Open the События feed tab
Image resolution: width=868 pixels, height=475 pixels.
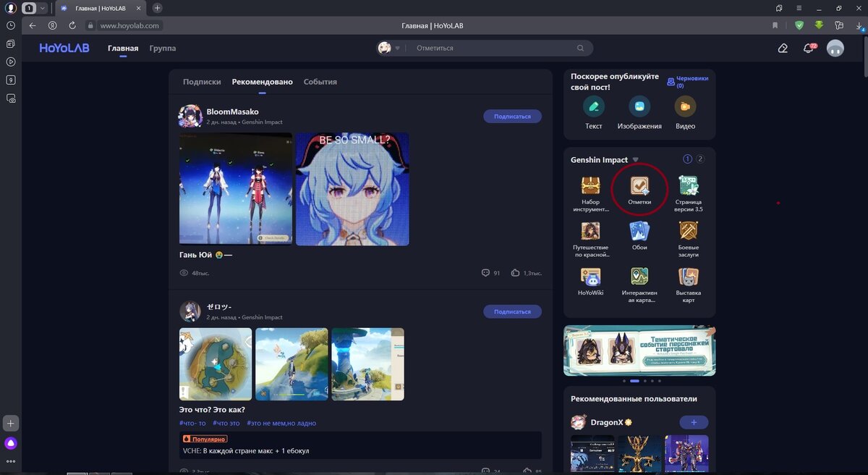320,82
